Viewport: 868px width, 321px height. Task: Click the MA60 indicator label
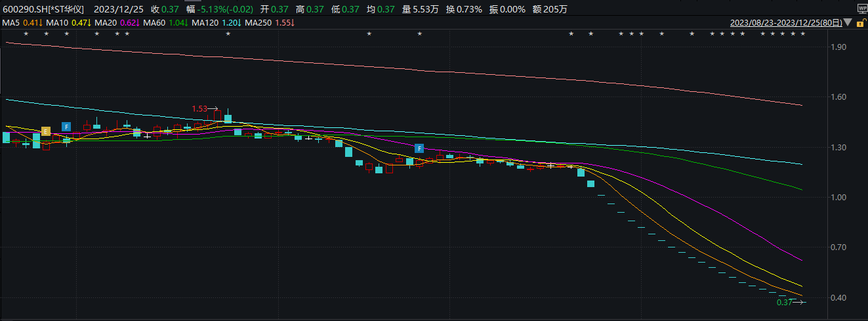[154, 23]
